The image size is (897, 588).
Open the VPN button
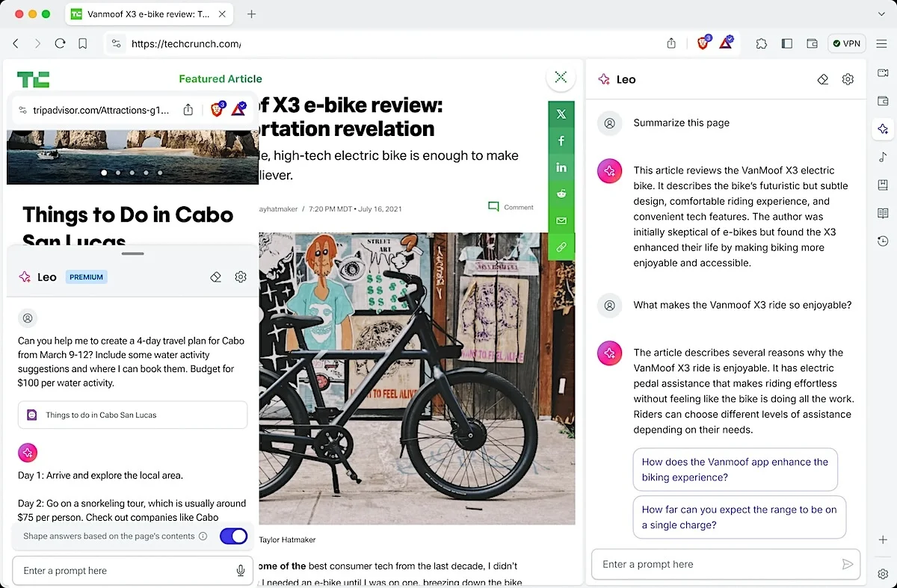(x=846, y=43)
